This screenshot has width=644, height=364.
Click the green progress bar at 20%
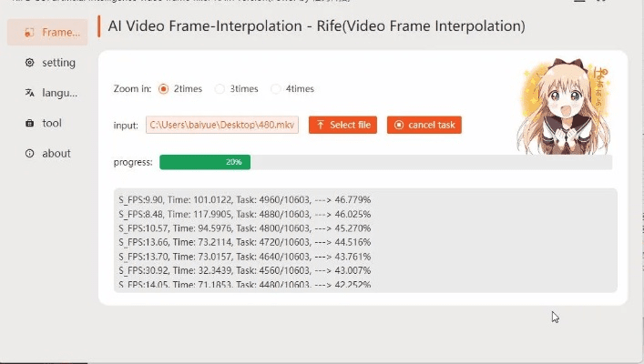click(205, 162)
